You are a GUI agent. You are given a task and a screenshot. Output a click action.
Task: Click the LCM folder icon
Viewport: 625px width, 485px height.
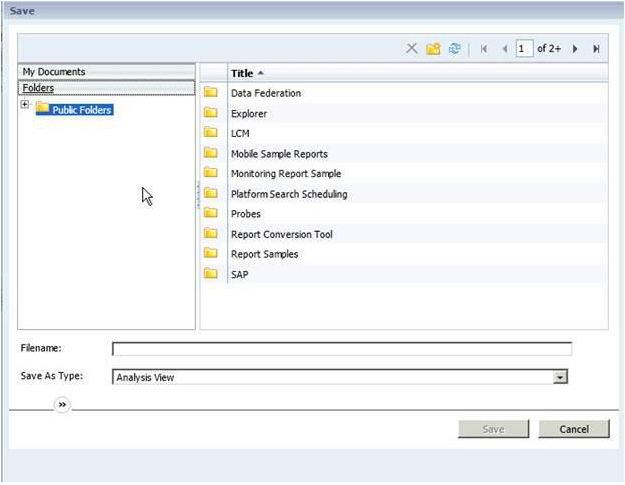pos(210,132)
